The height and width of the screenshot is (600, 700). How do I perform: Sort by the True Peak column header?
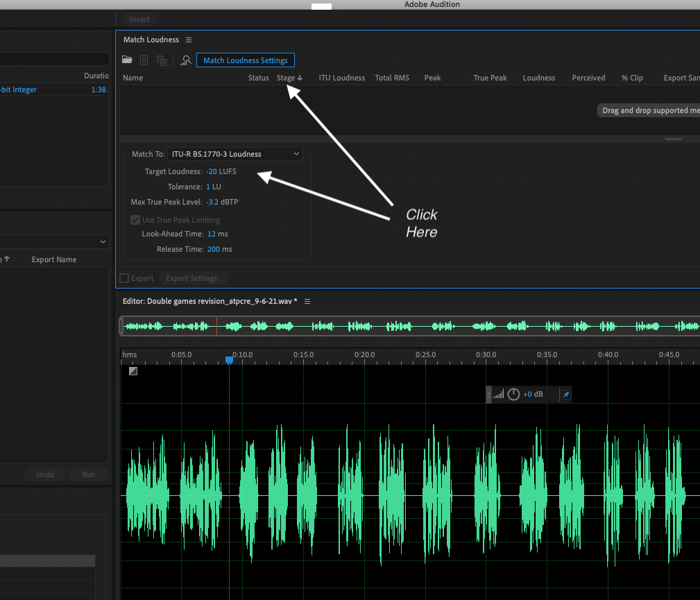point(490,78)
